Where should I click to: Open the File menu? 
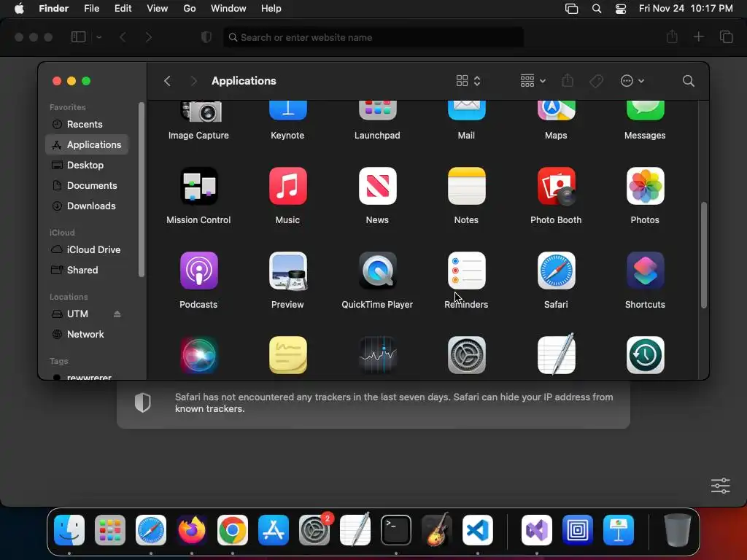click(91, 9)
